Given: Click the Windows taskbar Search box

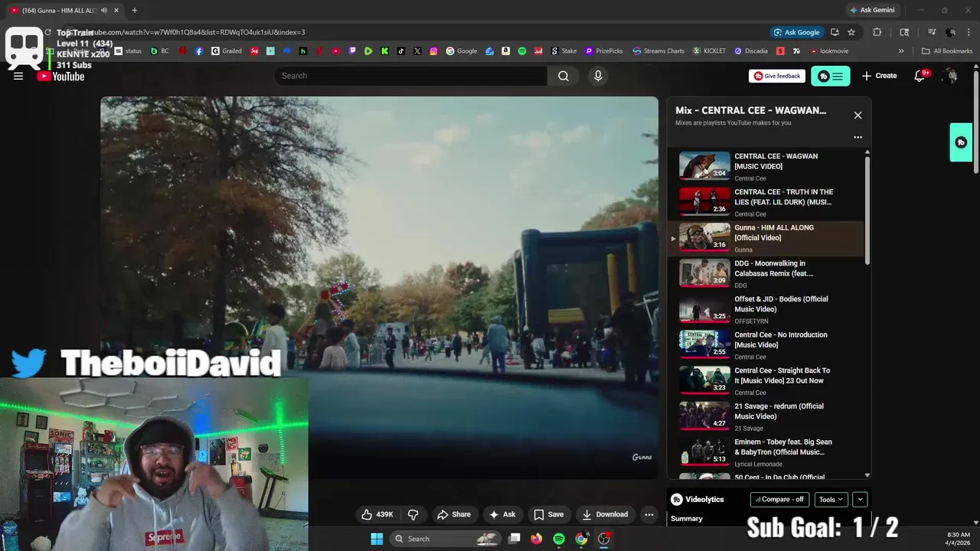Looking at the screenshot, I should [444, 539].
